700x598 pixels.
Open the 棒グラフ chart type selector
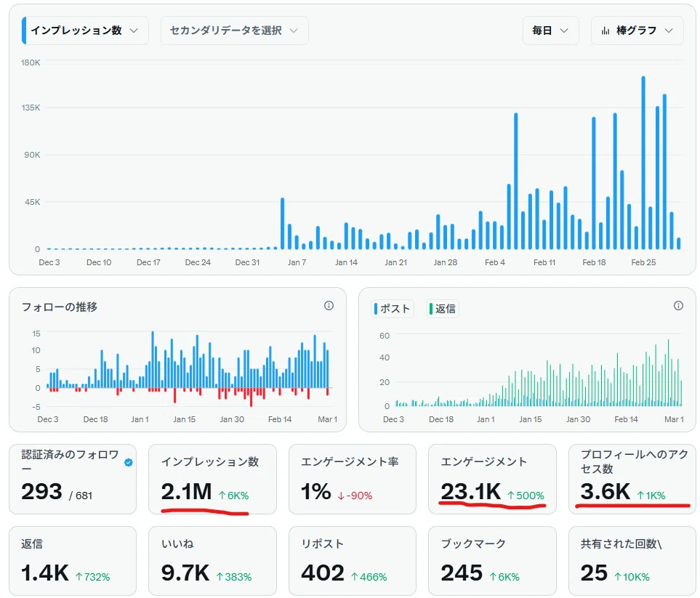(637, 31)
